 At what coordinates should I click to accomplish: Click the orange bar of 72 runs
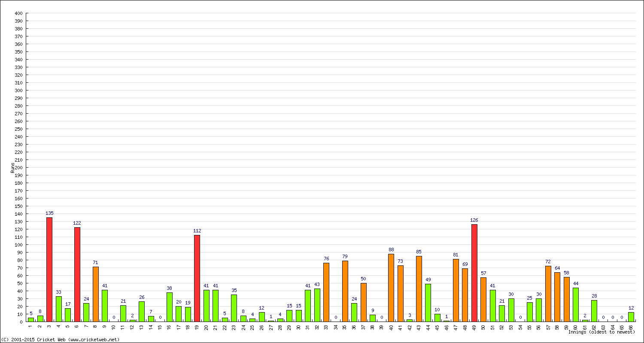click(x=548, y=294)
